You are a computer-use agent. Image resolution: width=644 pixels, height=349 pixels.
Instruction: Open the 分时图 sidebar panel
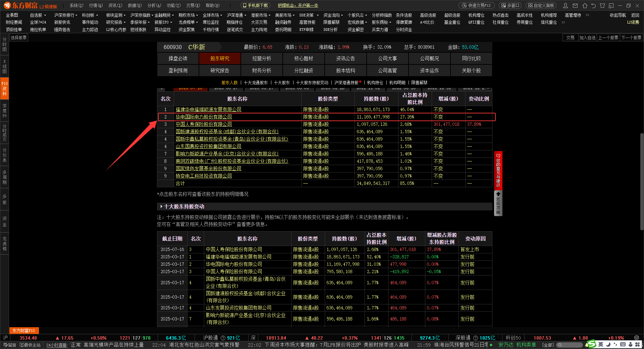pos(4,44)
